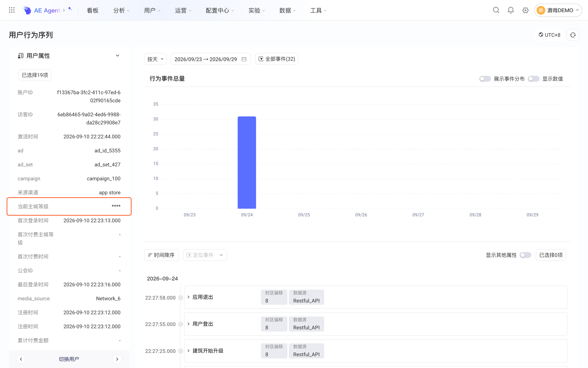Open the settings gear icon
This screenshot has height=368, width=588.
pos(525,10)
